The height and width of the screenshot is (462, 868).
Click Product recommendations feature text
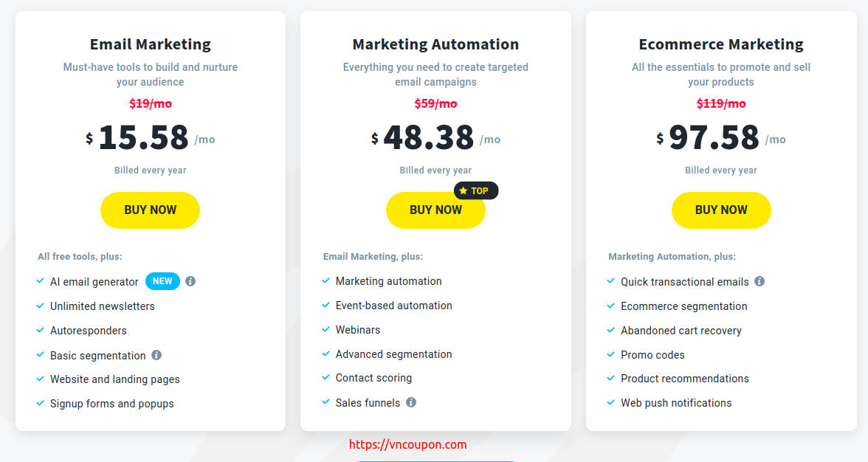pyautogui.click(x=685, y=379)
